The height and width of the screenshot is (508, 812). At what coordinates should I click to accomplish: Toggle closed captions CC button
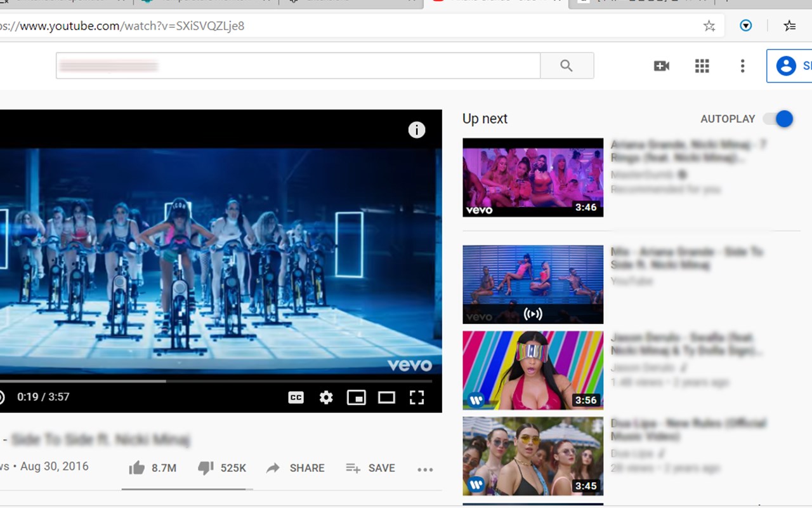[x=296, y=398]
